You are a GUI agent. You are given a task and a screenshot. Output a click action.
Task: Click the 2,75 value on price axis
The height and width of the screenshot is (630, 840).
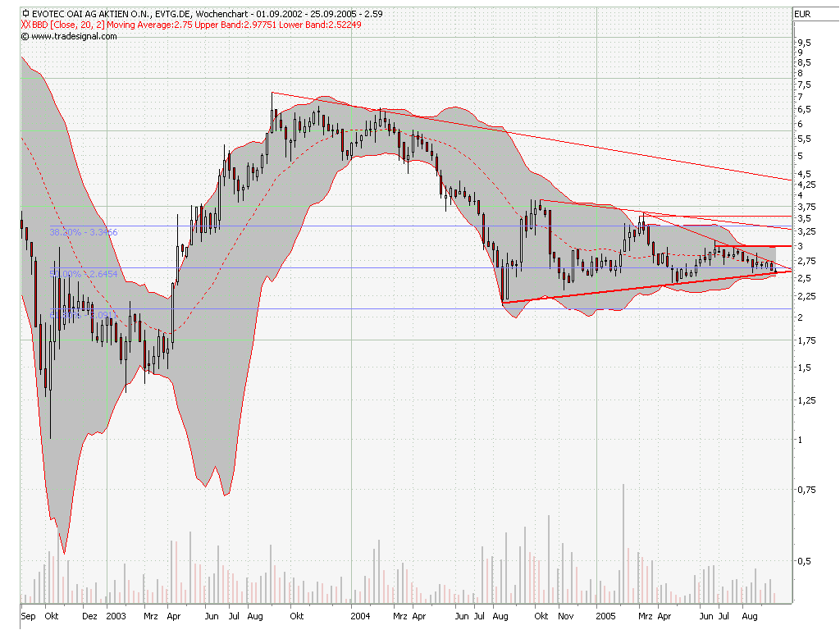tap(806, 262)
